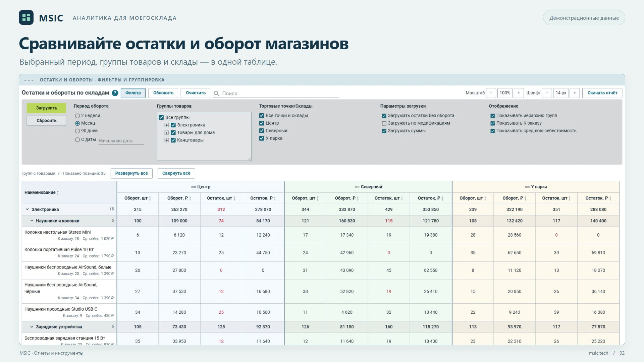Screen dimensions: 644x362
Task: Increase scale with Масштаб plus button
Action: (x=519, y=93)
